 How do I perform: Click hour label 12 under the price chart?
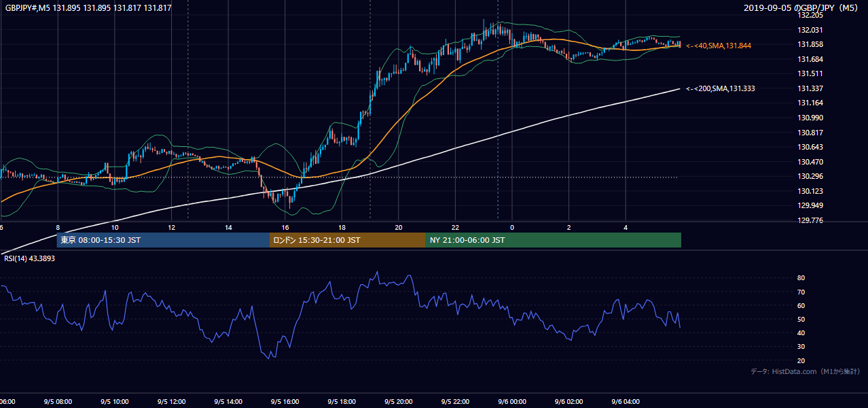coord(172,228)
